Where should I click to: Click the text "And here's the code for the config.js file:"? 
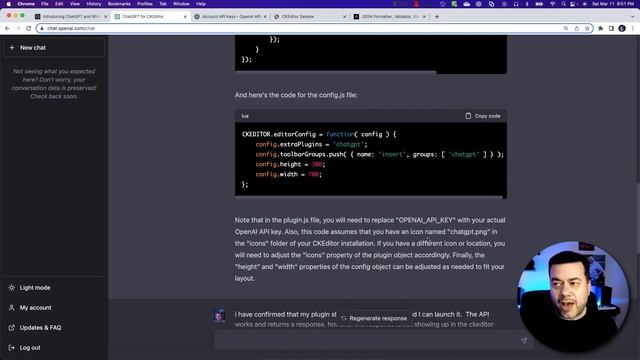point(296,95)
